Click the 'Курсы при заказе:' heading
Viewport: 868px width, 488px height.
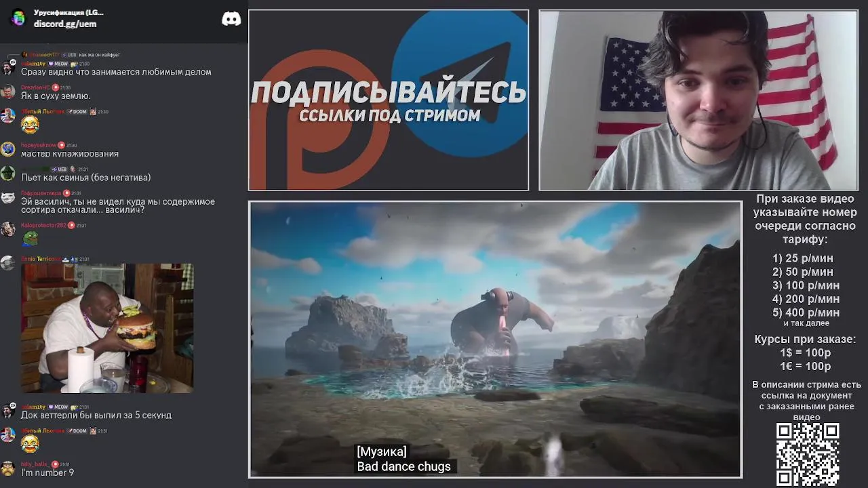pos(805,339)
